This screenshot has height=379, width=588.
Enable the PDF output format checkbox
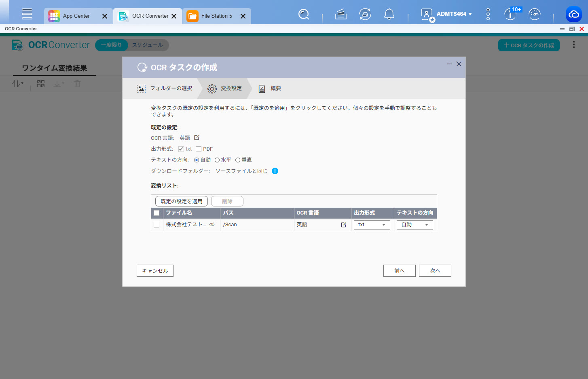199,149
